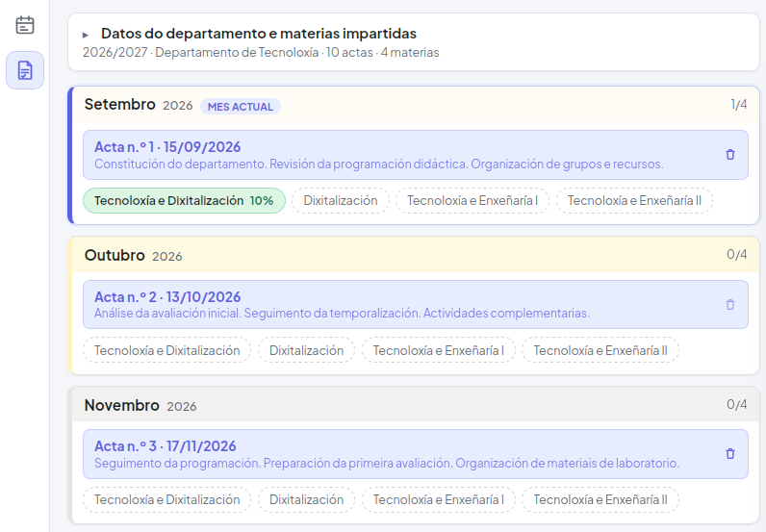Select Dixitalización chip in Novembro

coord(306,499)
